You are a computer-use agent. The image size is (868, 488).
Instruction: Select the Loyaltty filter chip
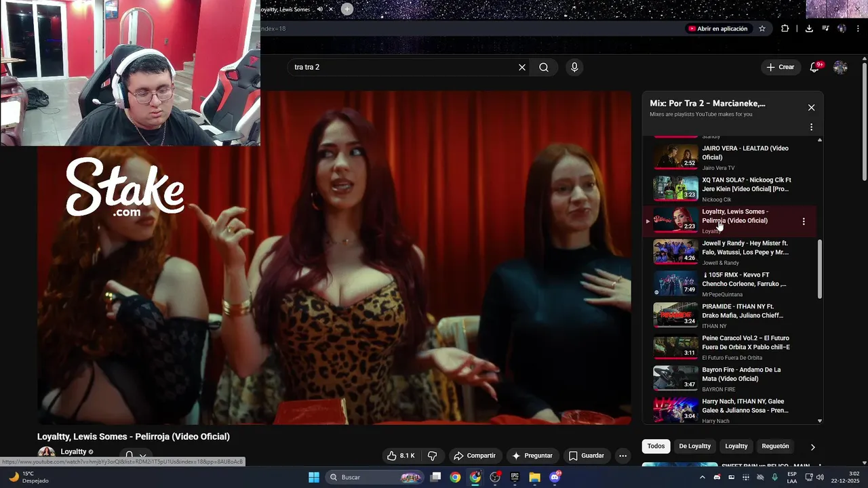[736, 446]
